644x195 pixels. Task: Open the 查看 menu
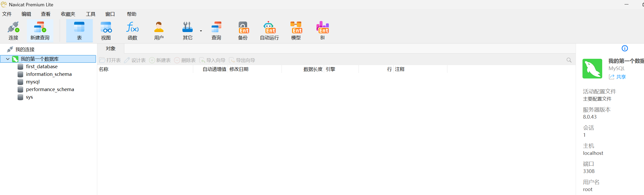point(46,14)
